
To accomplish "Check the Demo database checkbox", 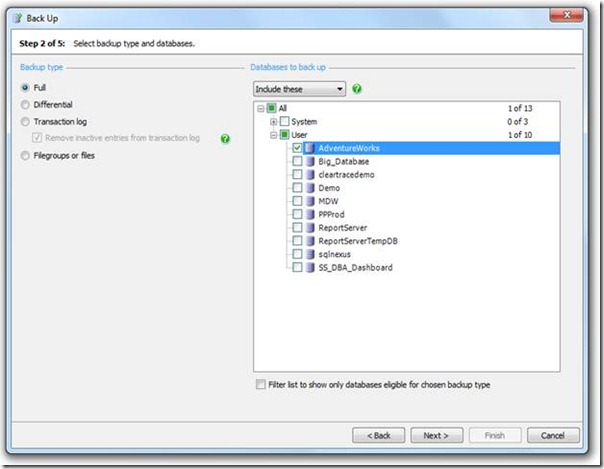I will point(297,188).
